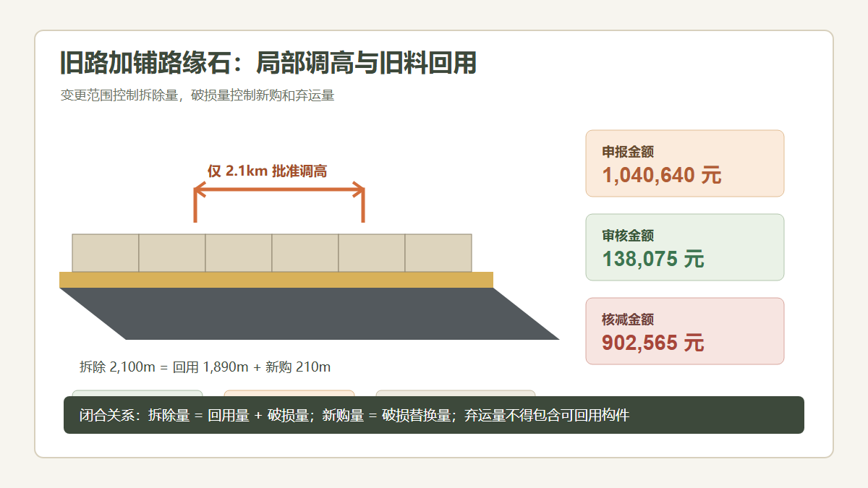Select the value 902,565 元
The height and width of the screenshot is (488, 868).
pyautogui.click(x=653, y=343)
